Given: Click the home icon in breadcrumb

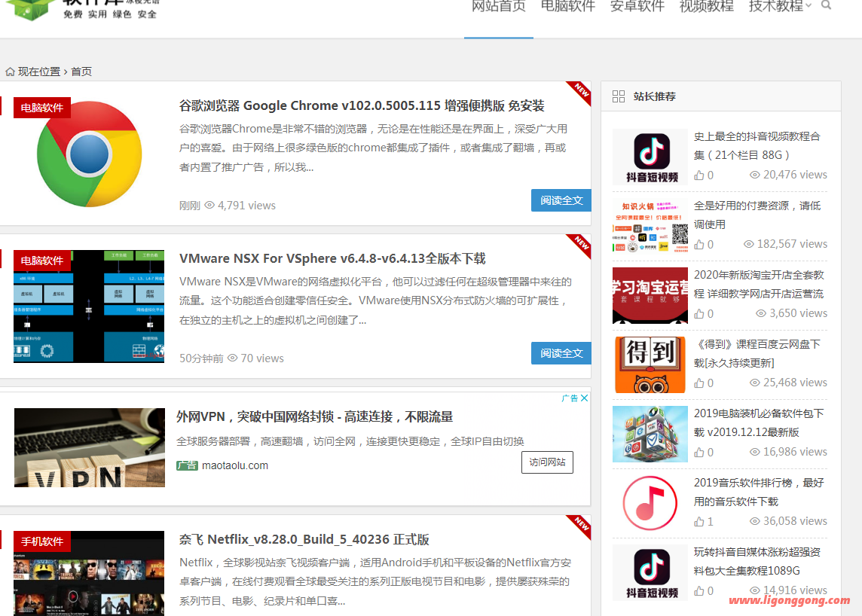Looking at the screenshot, I should [x=10, y=72].
